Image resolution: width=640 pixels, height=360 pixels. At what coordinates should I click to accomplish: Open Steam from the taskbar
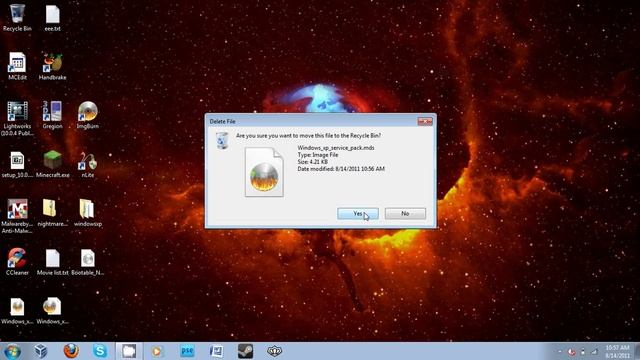245,351
